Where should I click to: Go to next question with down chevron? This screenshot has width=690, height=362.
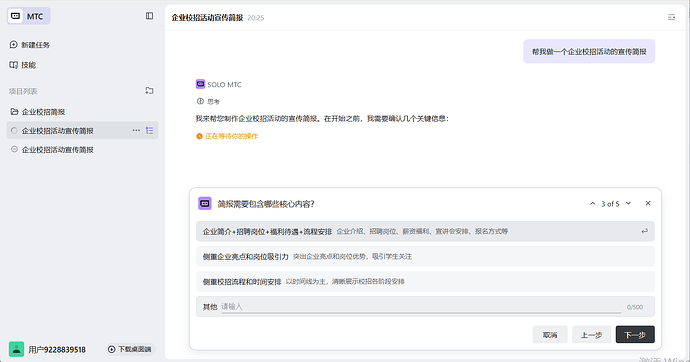(628, 203)
